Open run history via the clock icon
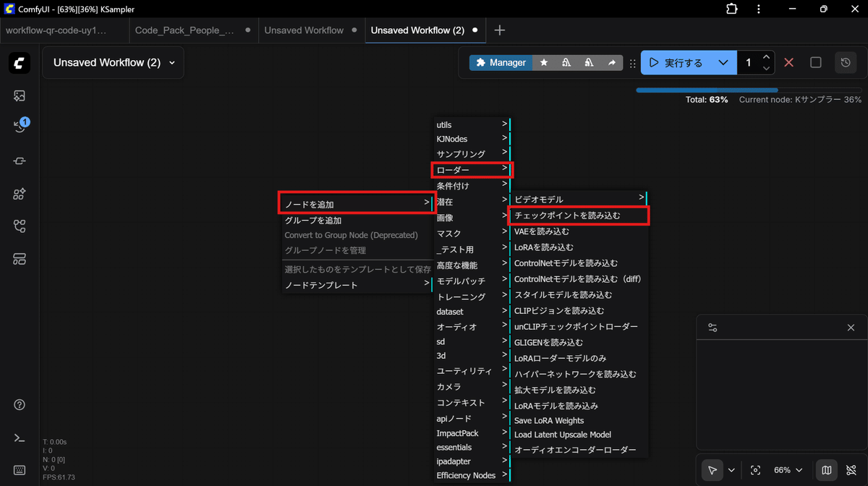The height and width of the screenshot is (486, 868). pyautogui.click(x=845, y=62)
